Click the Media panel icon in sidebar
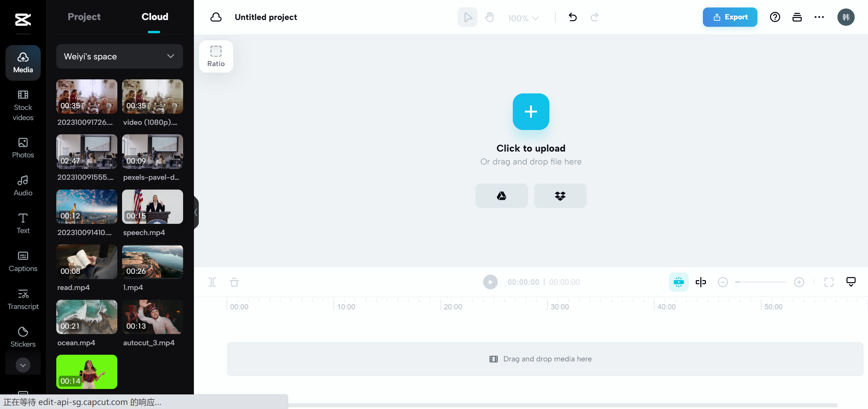Viewport: 868px width, 409px height. (23, 62)
